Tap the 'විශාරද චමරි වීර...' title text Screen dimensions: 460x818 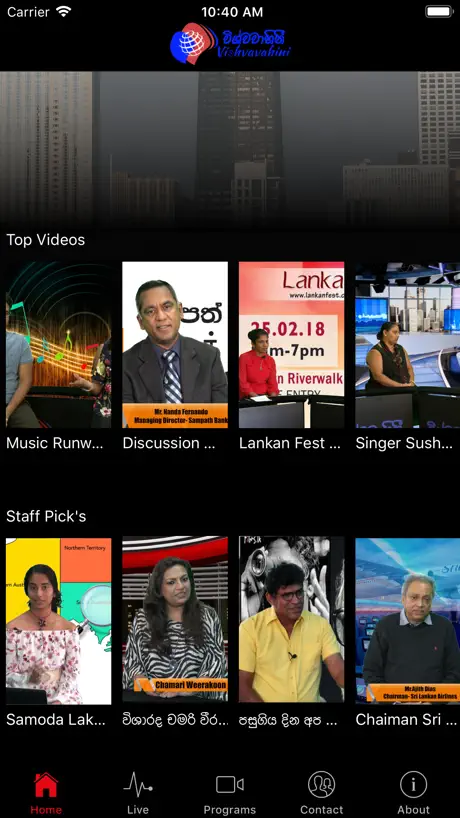pyautogui.click(x=175, y=720)
